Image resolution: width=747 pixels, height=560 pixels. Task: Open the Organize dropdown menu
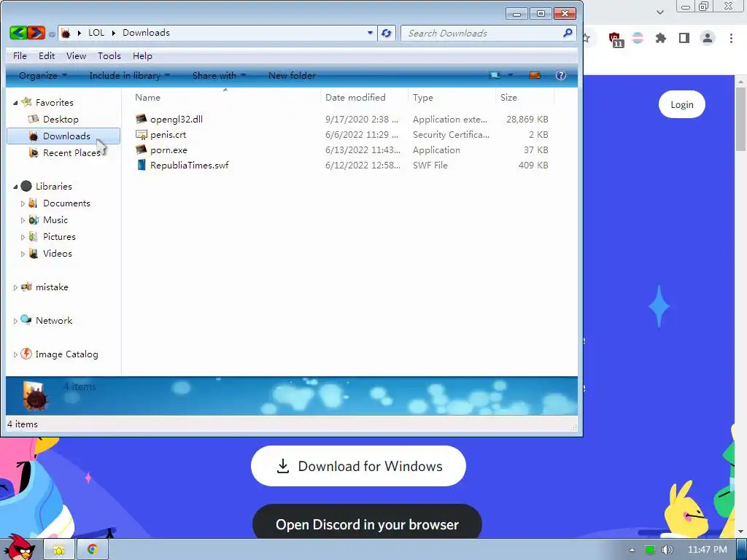point(42,75)
